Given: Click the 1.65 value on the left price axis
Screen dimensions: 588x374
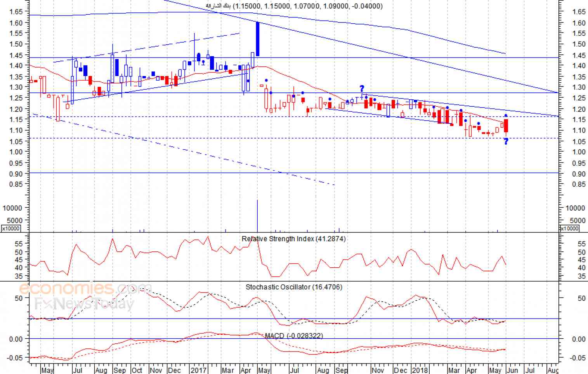Looking at the screenshot, I should [16, 12].
